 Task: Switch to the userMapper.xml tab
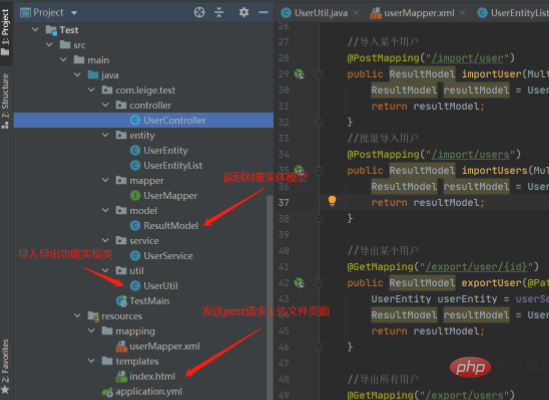tap(419, 13)
